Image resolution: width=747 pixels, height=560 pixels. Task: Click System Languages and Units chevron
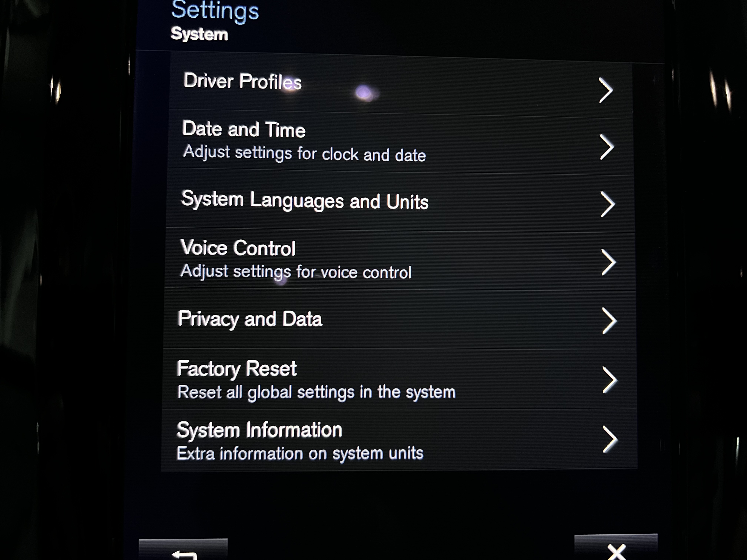[608, 204]
